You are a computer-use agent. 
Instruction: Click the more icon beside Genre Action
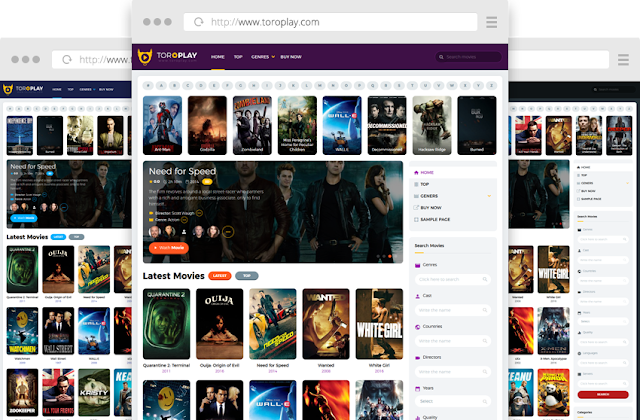pos(184,220)
